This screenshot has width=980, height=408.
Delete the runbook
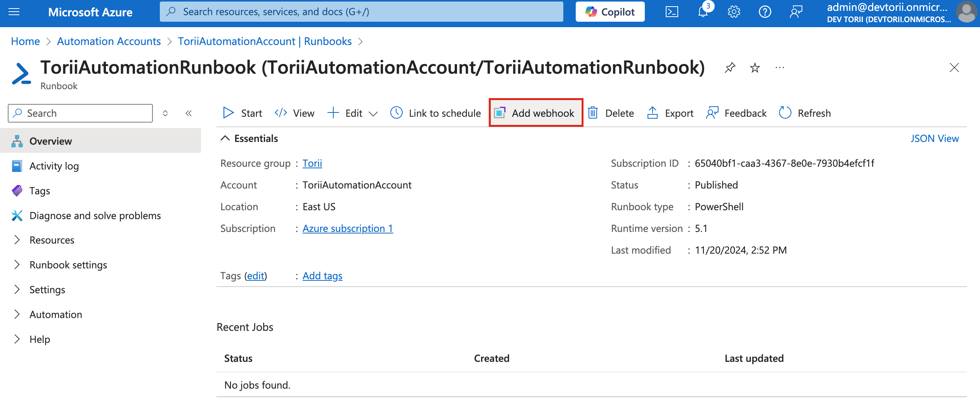pos(611,113)
